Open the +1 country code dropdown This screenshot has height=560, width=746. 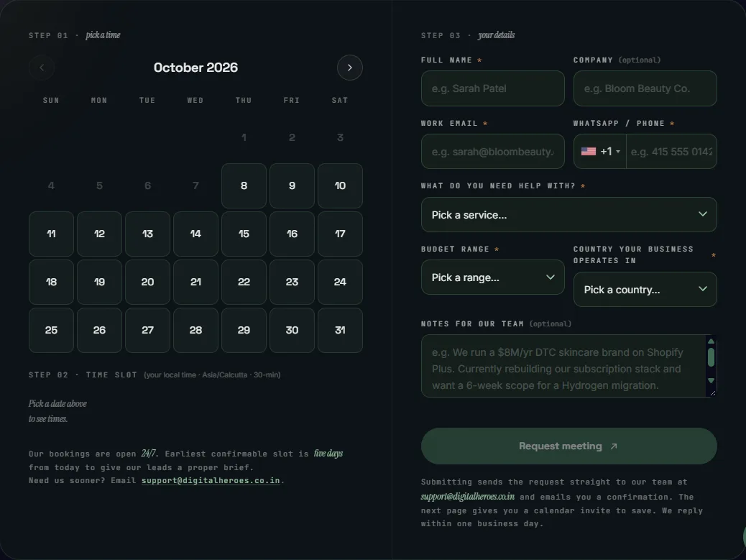(x=600, y=151)
